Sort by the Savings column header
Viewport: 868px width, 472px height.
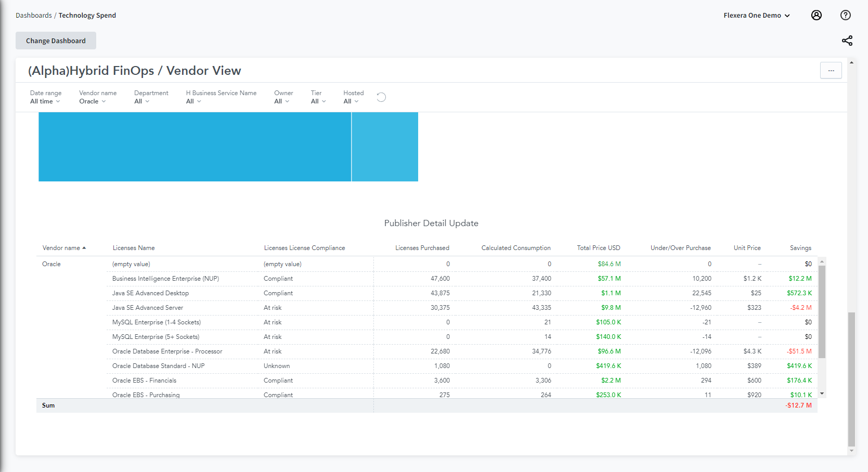(x=800, y=248)
